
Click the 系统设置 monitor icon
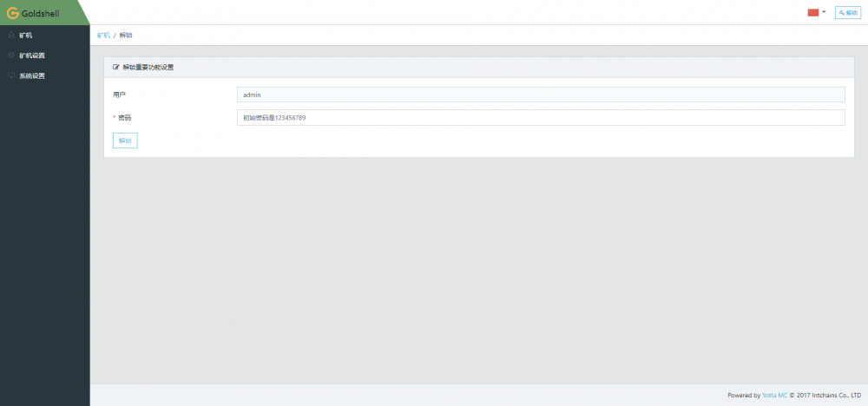coord(11,75)
